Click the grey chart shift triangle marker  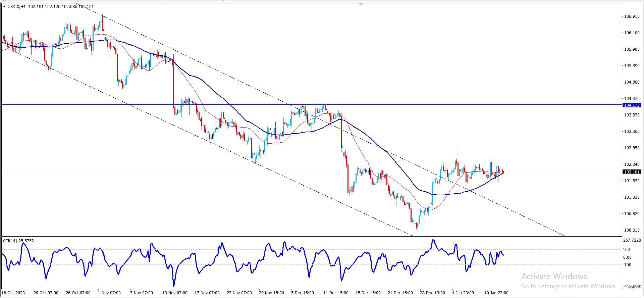[361, 4]
